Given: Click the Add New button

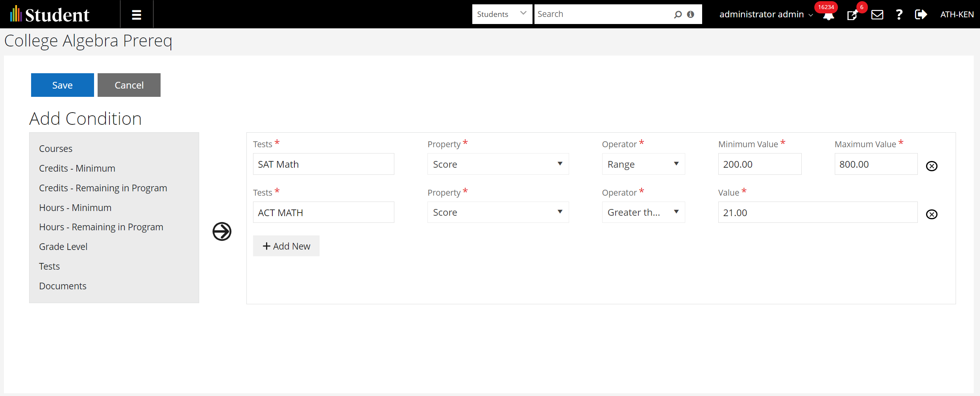Looking at the screenshot, I should pyautogui.click(x=286, y=246).
